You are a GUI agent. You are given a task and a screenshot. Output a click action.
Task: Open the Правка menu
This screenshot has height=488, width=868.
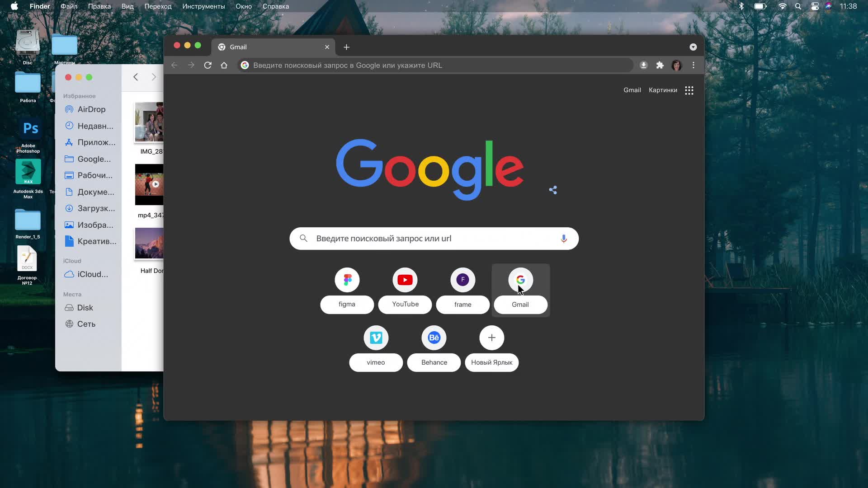pyautogui.click(x=99, y=6)
